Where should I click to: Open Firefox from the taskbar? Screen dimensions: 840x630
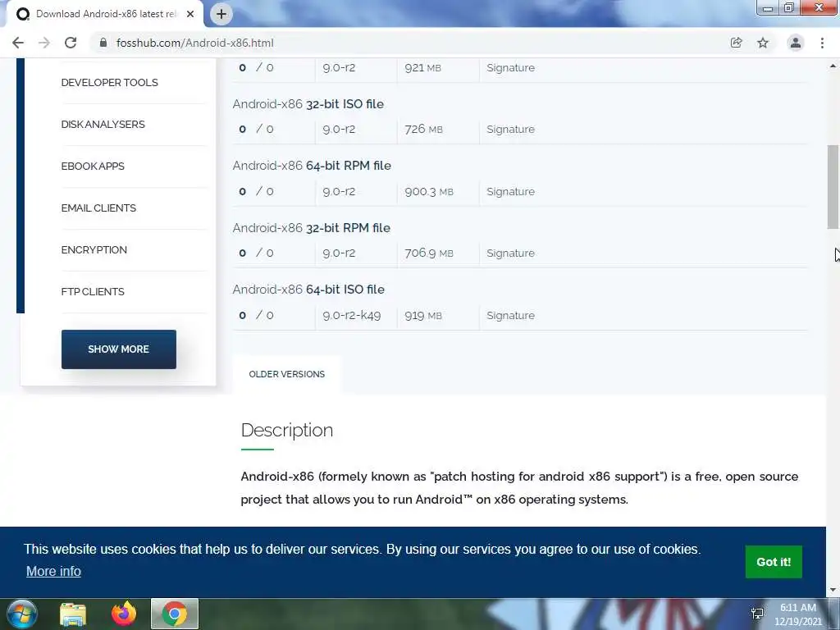[124, 614]
